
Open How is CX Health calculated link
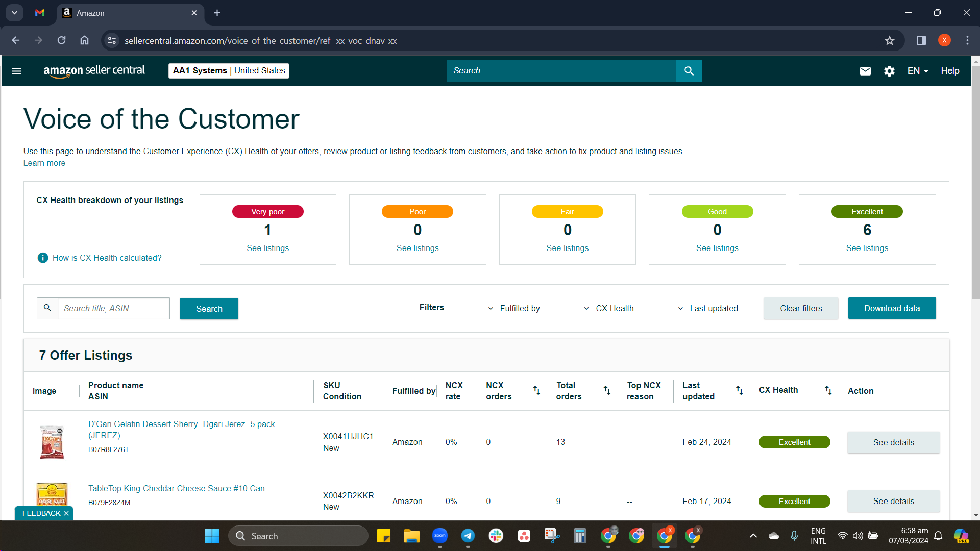coord(107,258)
